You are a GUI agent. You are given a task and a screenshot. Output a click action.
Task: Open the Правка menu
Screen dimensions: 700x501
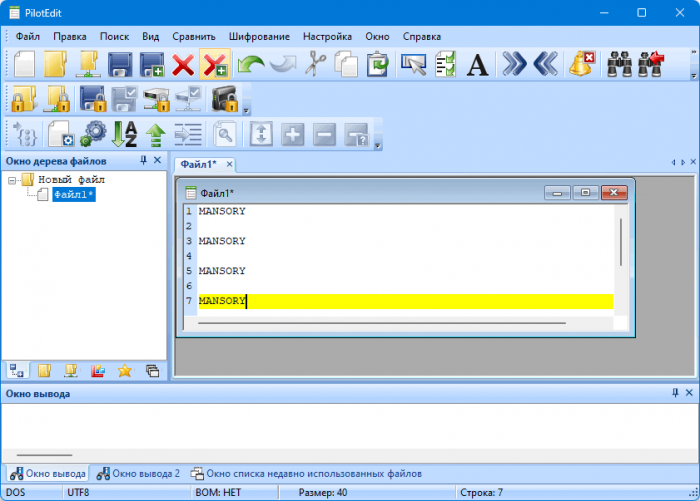70,35
